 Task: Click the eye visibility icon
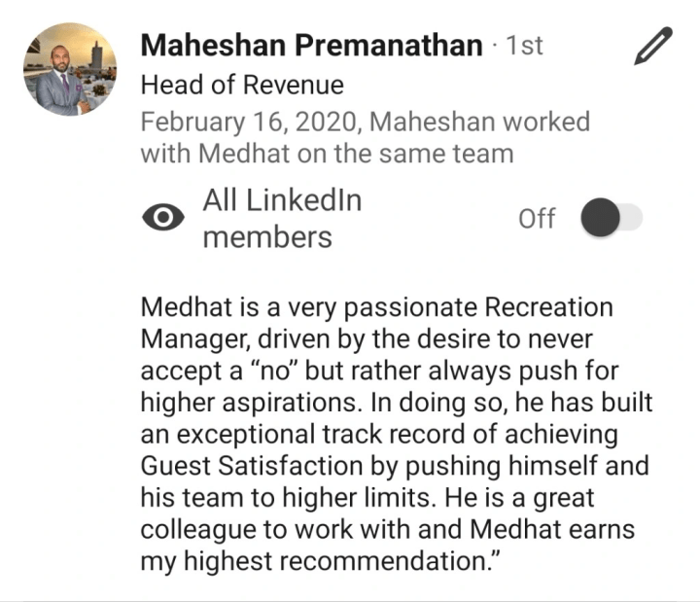(x=163, y=219)
